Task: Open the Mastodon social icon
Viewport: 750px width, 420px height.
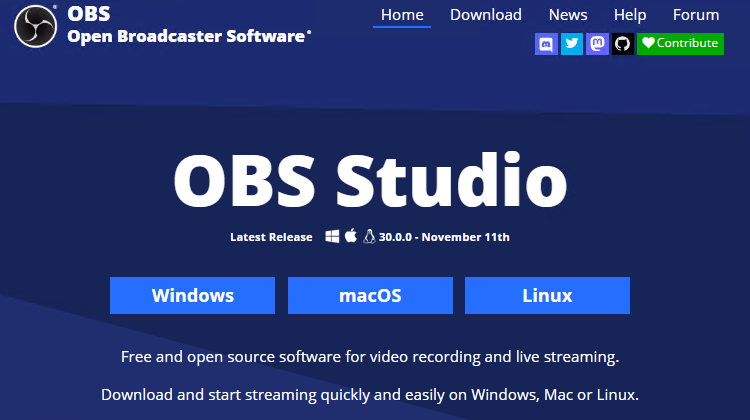Action: pyautogui.click(x=597, y=44)
